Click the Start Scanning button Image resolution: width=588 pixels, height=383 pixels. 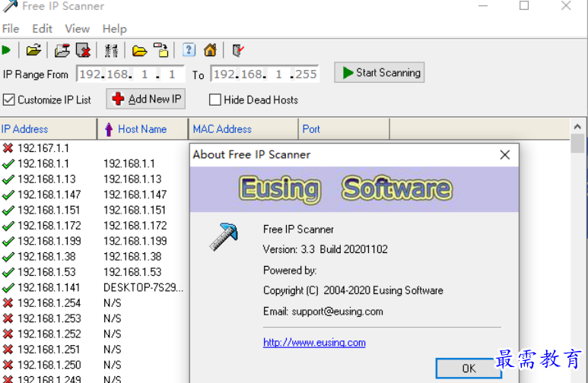pos(379,72)
